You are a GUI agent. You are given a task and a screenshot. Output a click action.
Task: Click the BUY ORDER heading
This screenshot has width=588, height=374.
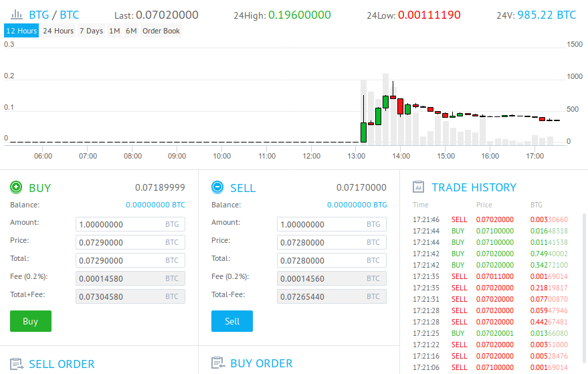pyautogui.click(x=262, y=363)
